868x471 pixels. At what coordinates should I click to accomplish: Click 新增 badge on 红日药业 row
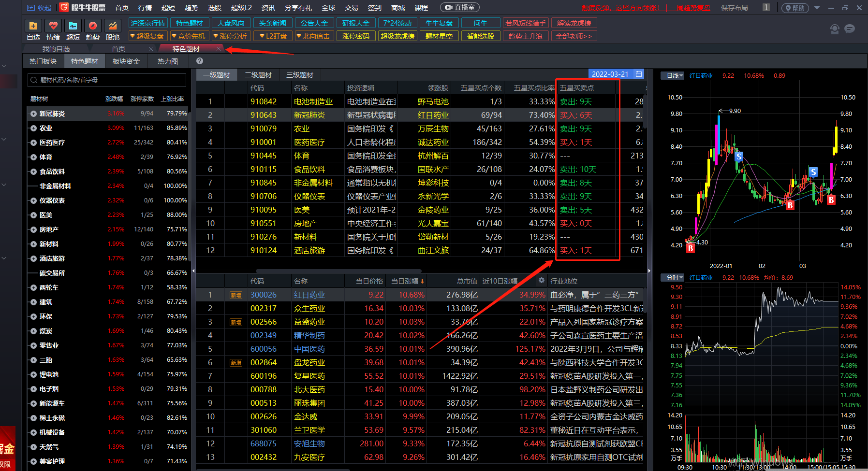(236, 295)
